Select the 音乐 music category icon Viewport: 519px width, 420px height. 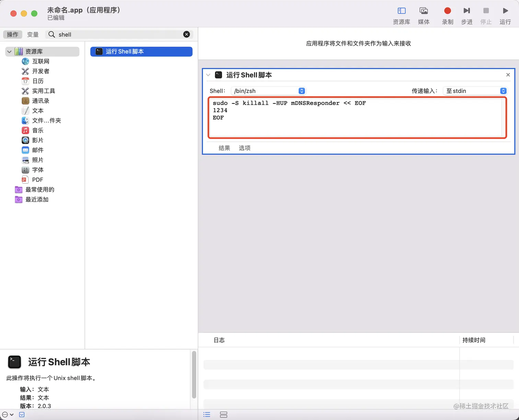tap(25, 130)
